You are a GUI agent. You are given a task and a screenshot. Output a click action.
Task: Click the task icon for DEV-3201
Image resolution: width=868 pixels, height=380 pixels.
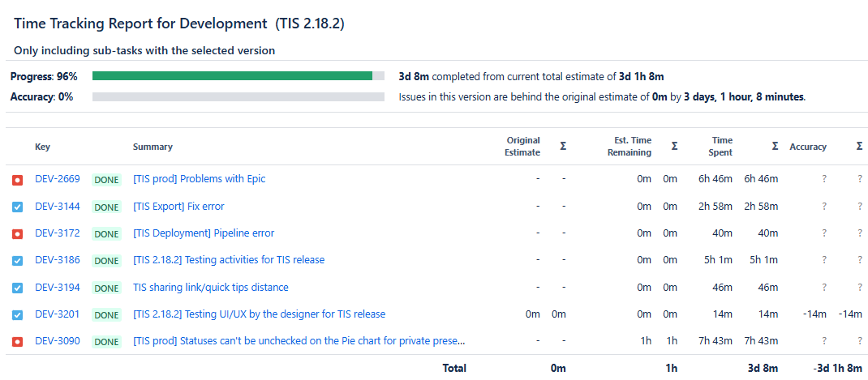(x=17, y=314)
